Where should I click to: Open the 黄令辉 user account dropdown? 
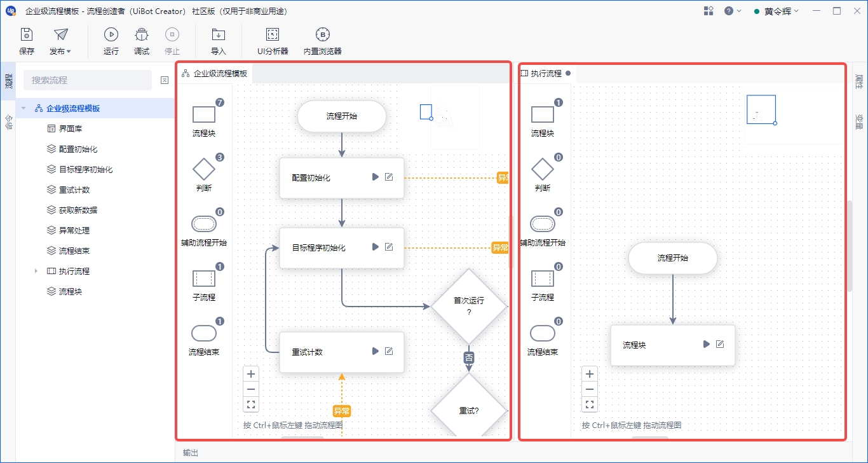coord(776,11)
